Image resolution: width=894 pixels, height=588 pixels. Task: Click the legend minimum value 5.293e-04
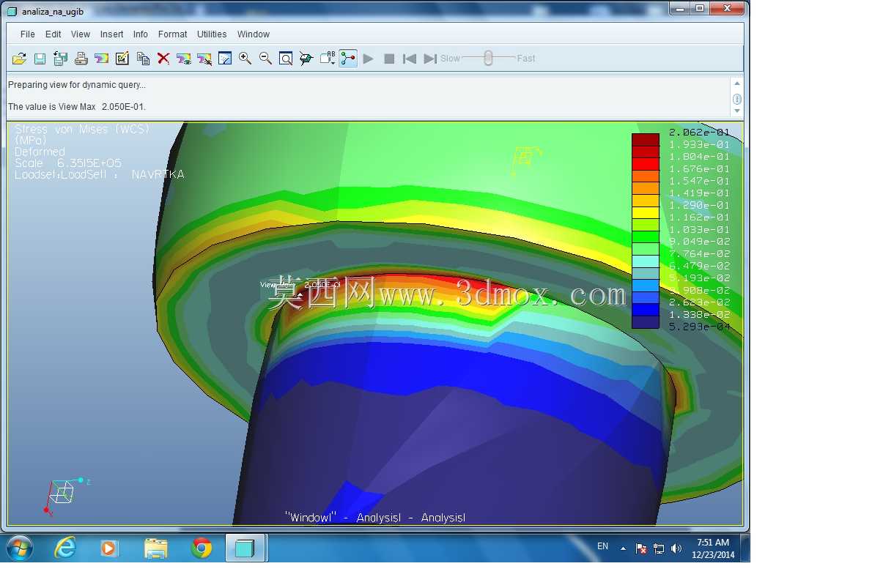click(699, 327)
